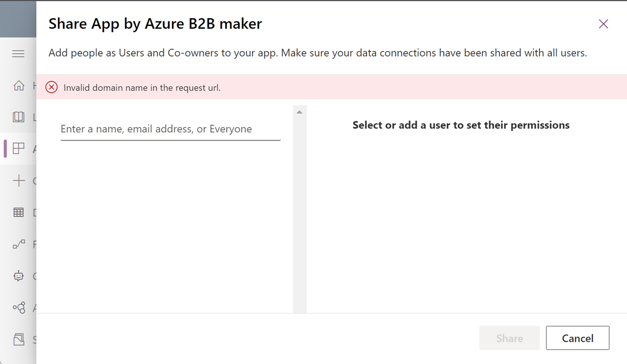The height and width of the screenshot is (364, 627).
Task: Open the Chatbots icon in the sidebar
Action: coord(19,276)
